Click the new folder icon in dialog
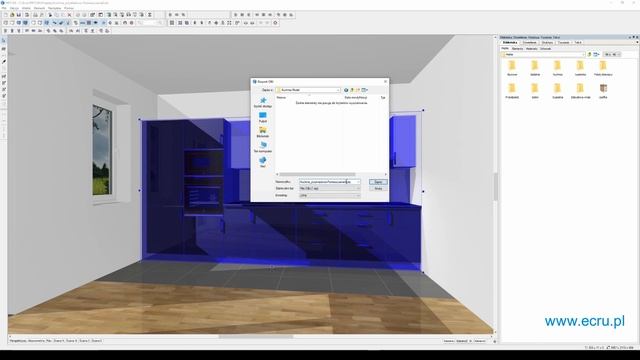Screen dimensions: 640x360 point(358,90)
